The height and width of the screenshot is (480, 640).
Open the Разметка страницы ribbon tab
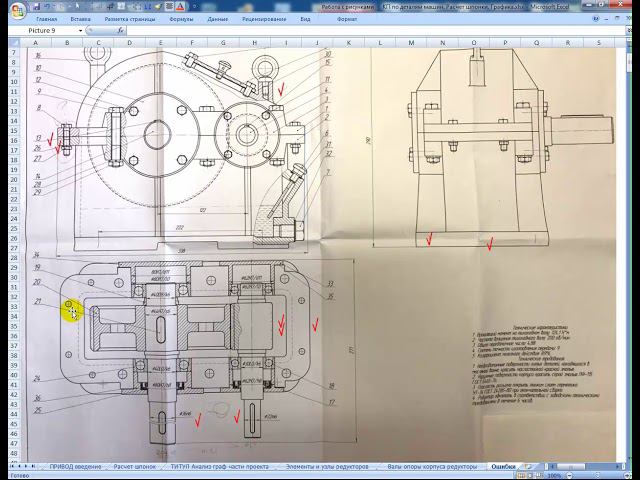click(130, 19)
